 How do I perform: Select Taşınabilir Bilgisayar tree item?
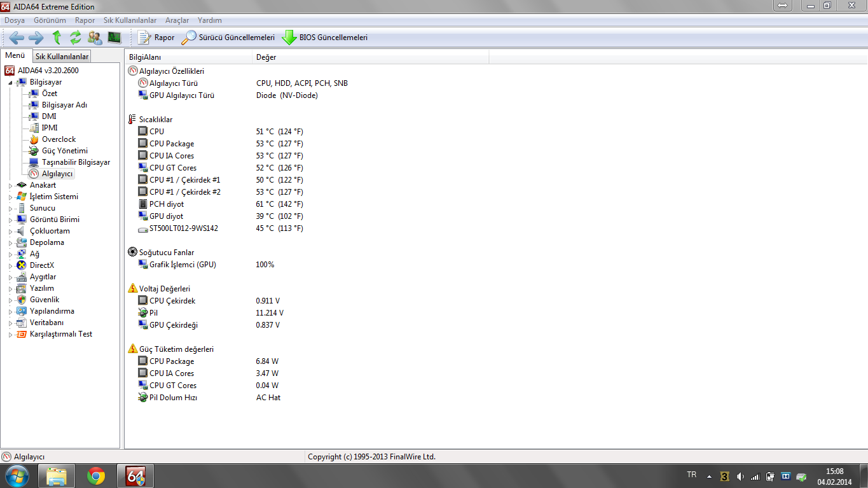tap(69, 162)
